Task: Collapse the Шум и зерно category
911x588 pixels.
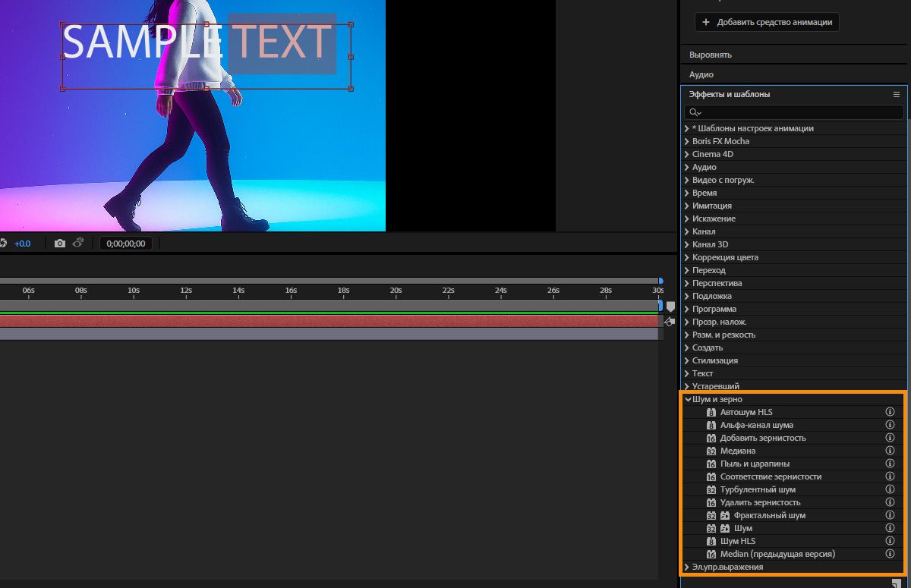Action: pos(688,399)
